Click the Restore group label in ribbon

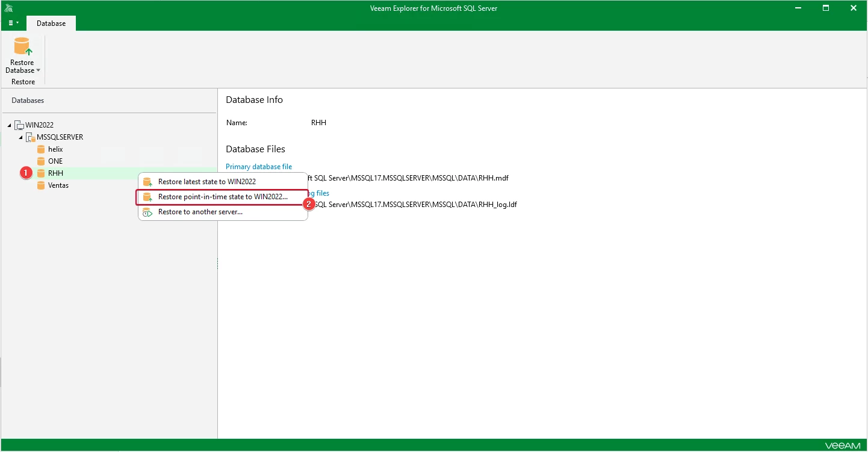[x=23, y=82]
